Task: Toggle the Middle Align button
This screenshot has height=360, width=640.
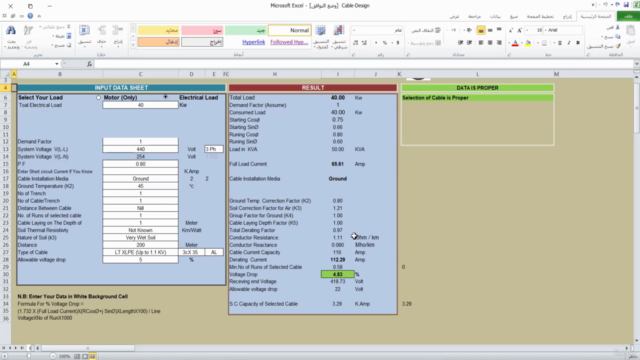Action: [x=490, y=30]
